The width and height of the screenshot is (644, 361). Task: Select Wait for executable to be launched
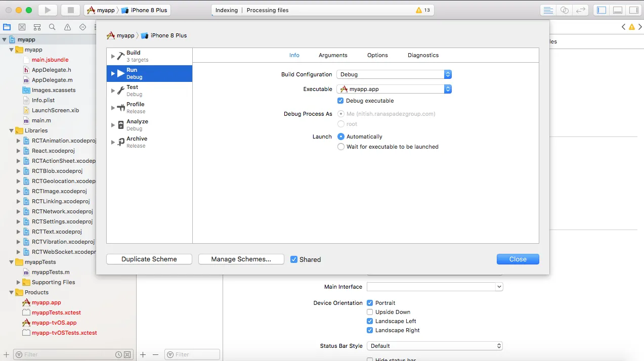[x=341, y=147]
